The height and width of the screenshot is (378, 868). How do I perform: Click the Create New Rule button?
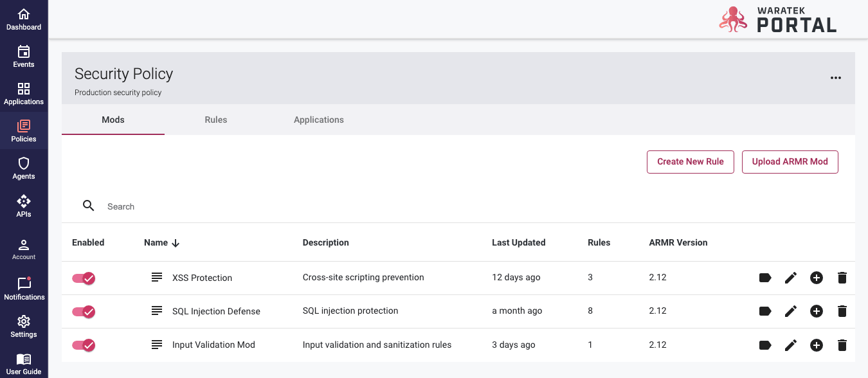[x=691, y=162]
